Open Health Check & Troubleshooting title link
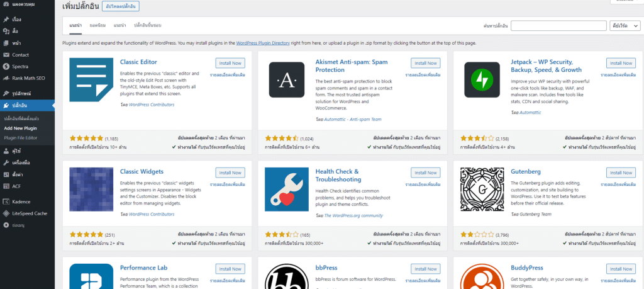 coord(338,175)
